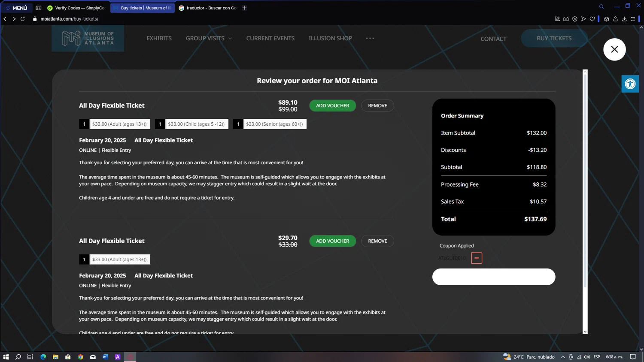
Task: Click the Processing Fee label
Action: pos(459,184)
